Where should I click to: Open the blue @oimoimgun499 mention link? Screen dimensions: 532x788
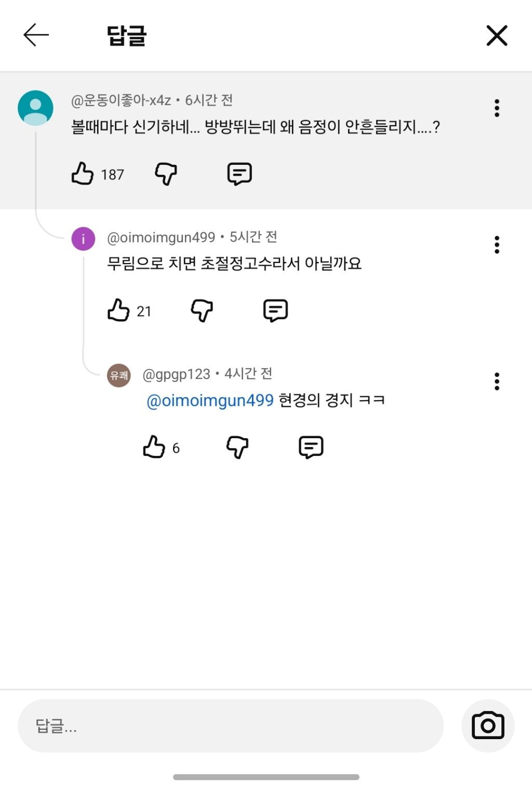click(x=210, y=400)
